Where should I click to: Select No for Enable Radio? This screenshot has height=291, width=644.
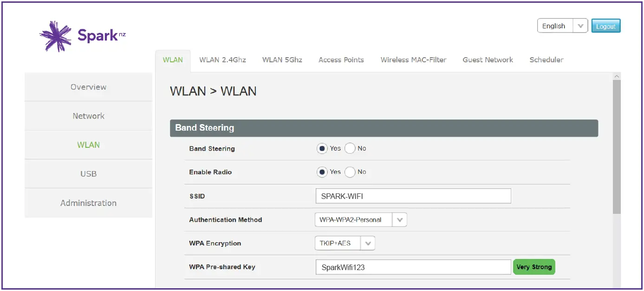[351, 172]
